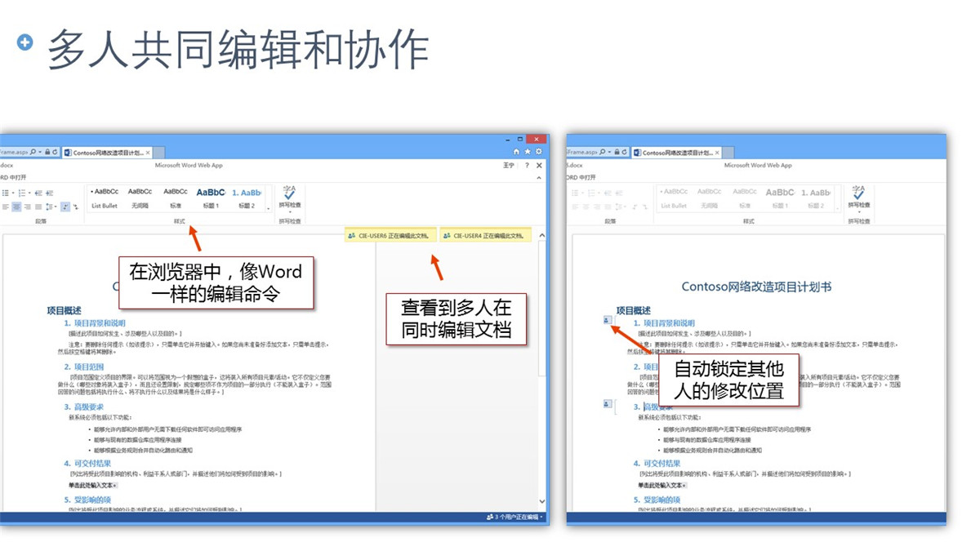Select Contoso document tab in right browser
The height and width of the screenshot is (551, 980).
(x=676, y=153)
